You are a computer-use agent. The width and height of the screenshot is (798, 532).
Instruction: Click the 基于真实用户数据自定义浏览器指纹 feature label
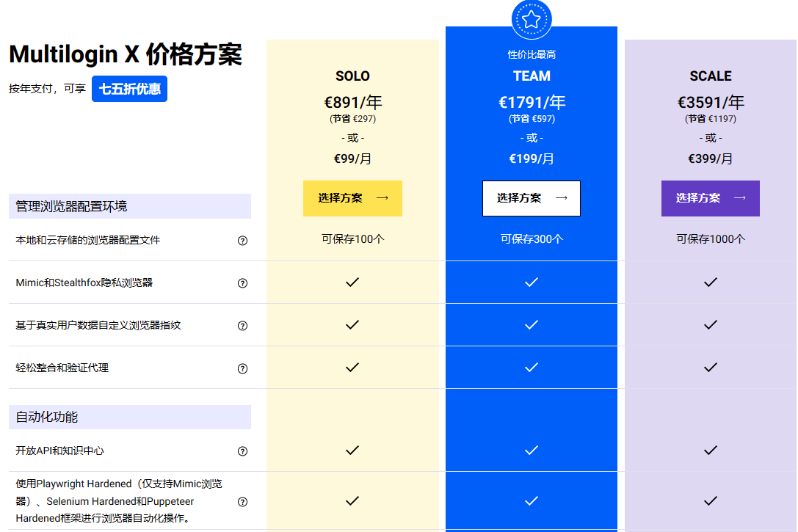coord(98,325)
